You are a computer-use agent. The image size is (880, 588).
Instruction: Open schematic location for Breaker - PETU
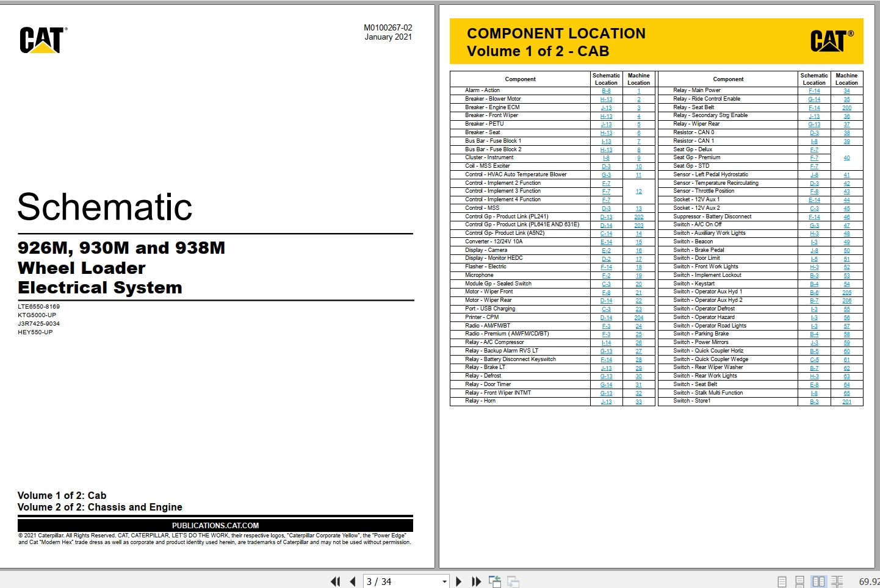tap(606, 124)
